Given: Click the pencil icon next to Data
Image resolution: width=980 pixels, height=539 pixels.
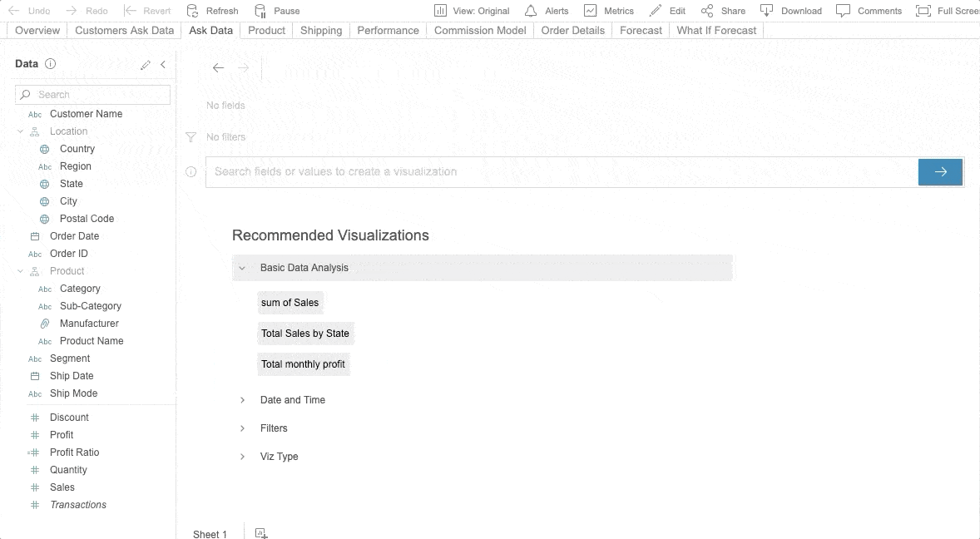Looking at the screenshot, I should [146, 63].
